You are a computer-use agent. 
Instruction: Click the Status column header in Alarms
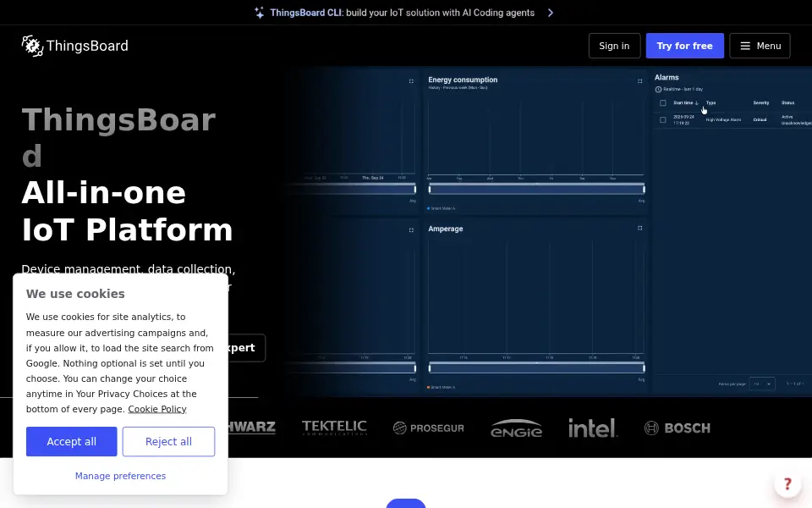pos(787,102)
